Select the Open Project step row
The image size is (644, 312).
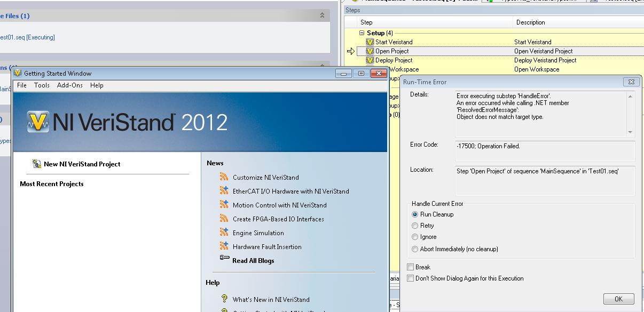[x=500, y=51]
